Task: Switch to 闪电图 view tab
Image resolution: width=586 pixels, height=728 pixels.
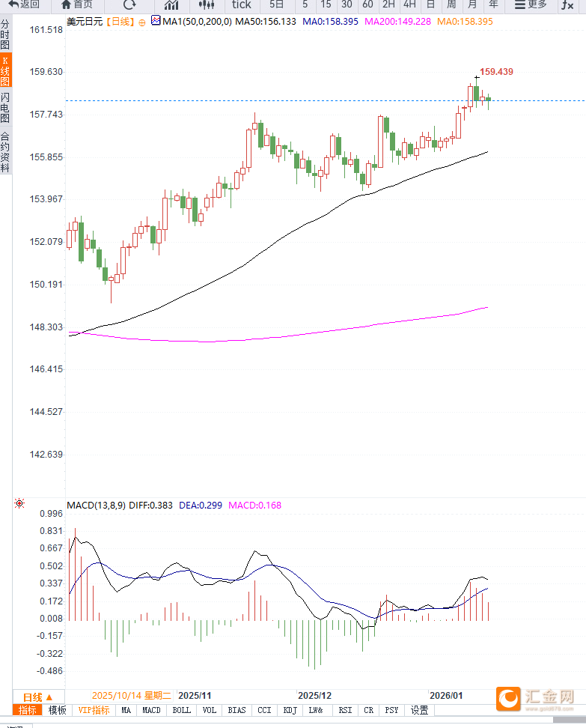Action: click(x=5, y=108)
